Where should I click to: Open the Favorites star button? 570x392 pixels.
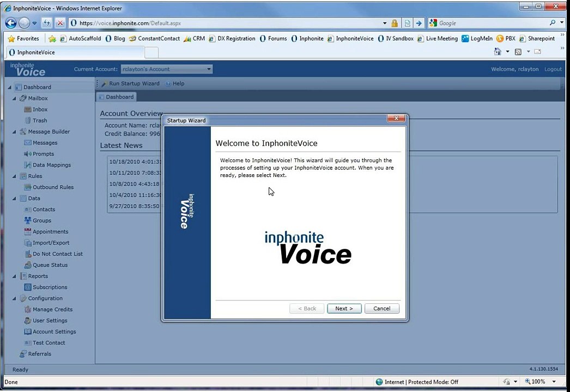23,39
